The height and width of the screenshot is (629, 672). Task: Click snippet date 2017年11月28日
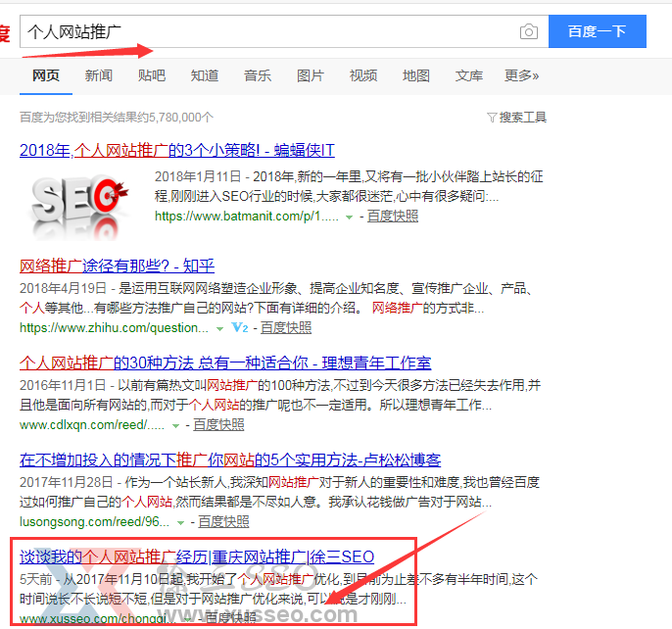pos(67,482)
